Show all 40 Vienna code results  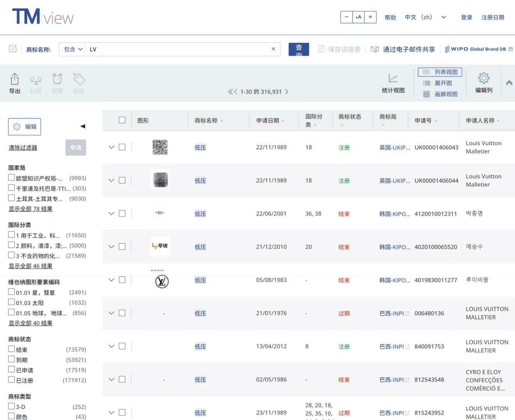pyautogui.click(x=30, y=323)
